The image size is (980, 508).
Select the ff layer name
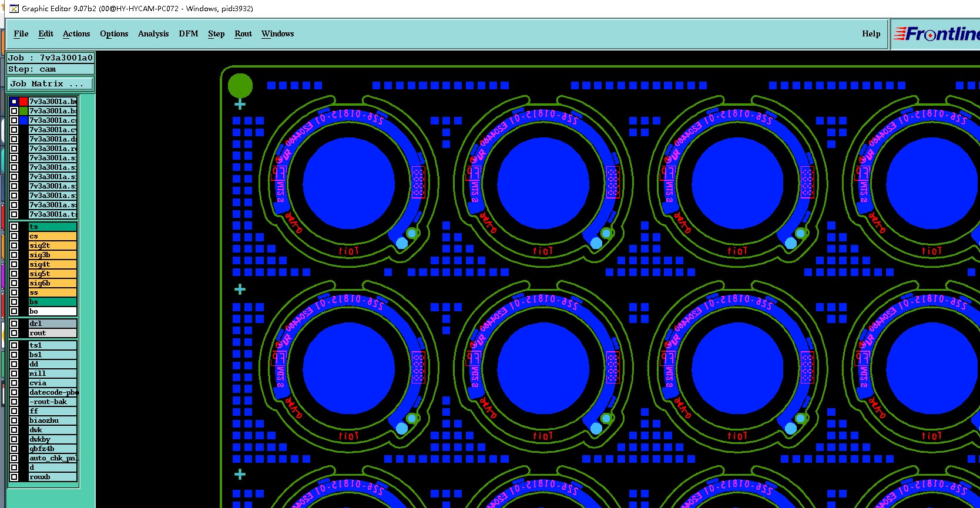pyautogui.click(x=53, y=411)
